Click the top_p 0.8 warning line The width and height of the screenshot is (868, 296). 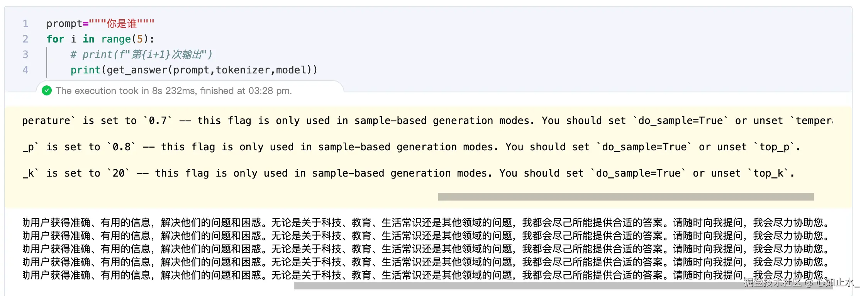pos(409,147)
